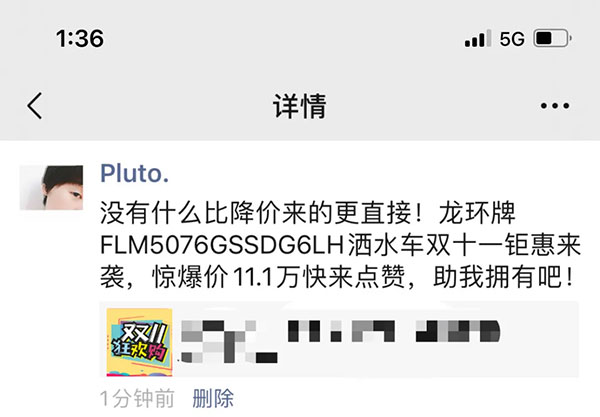
Task: Select the FLM5076GSSDG6LH model text
Action: 222,245
